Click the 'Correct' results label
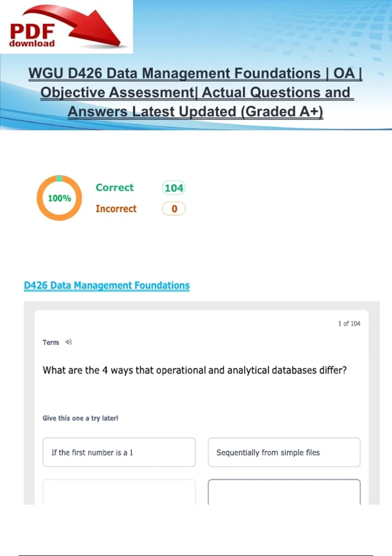Viewport: 392px width, 556px height. point(115,187)
